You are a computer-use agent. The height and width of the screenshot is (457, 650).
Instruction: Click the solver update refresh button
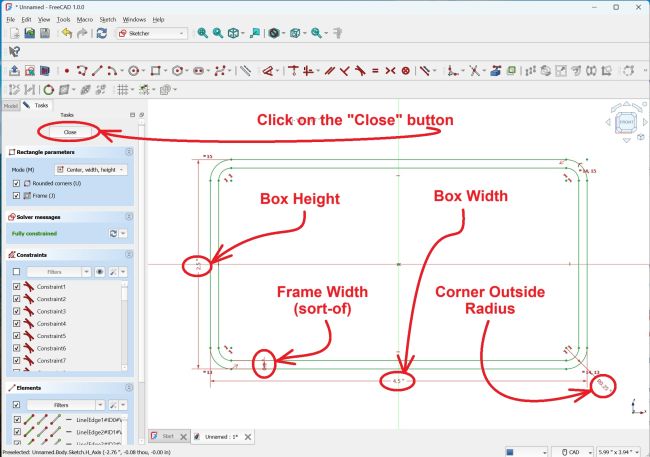113,233
